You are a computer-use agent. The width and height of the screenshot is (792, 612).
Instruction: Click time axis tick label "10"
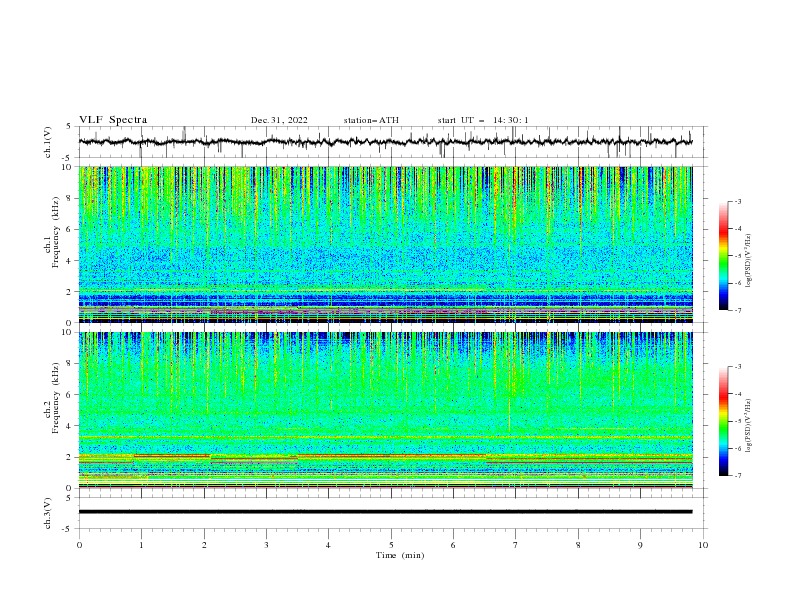(703, 545)
